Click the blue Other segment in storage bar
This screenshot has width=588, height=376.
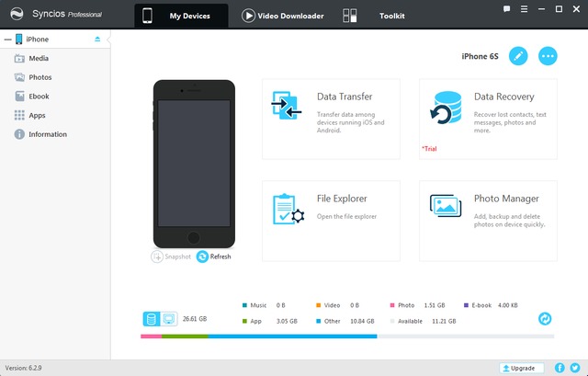291,336
